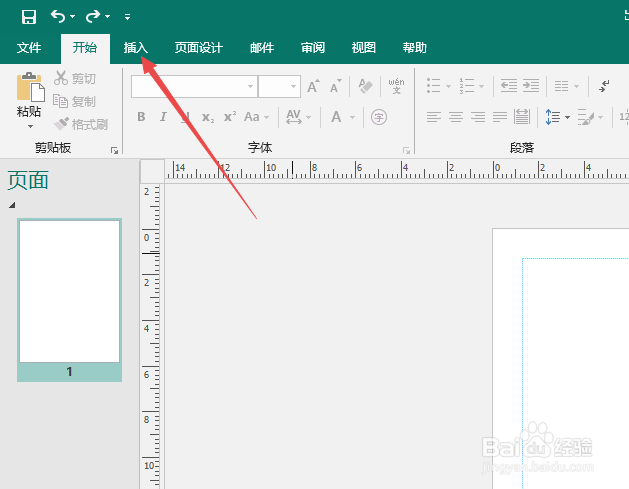Click the 格式刷 format painter button

(81, 124)
